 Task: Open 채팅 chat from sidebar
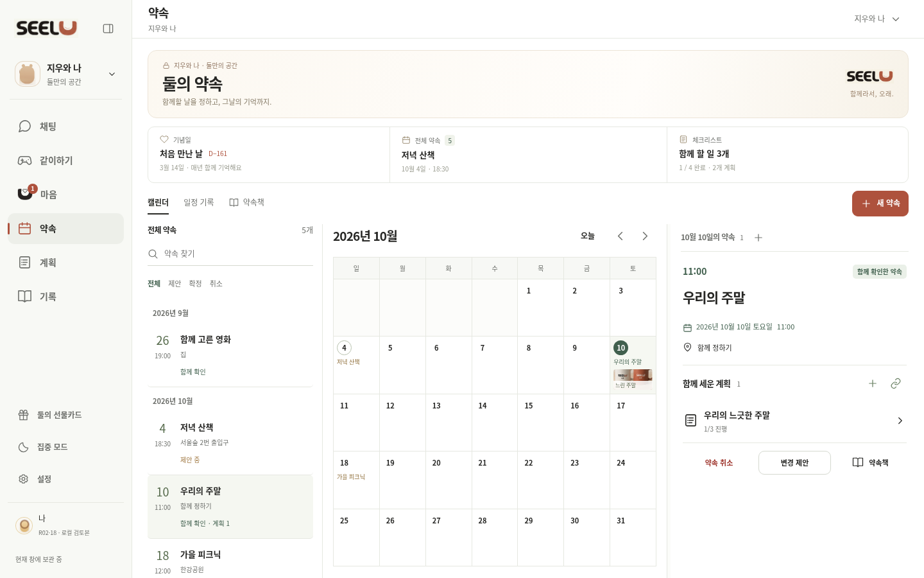pos(65,127)
